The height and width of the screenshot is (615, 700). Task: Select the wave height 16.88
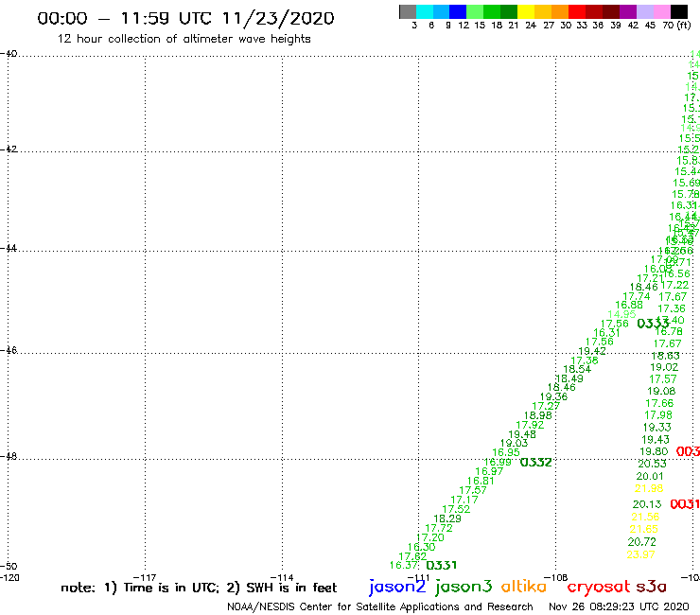point(629,305)
